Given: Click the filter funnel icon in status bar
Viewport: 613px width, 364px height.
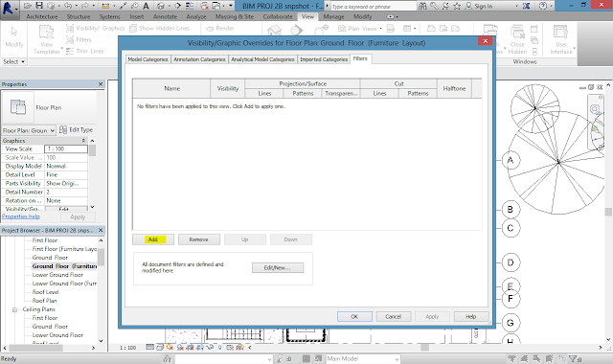Looking at the screenshot, I should [x=574, y=358].
